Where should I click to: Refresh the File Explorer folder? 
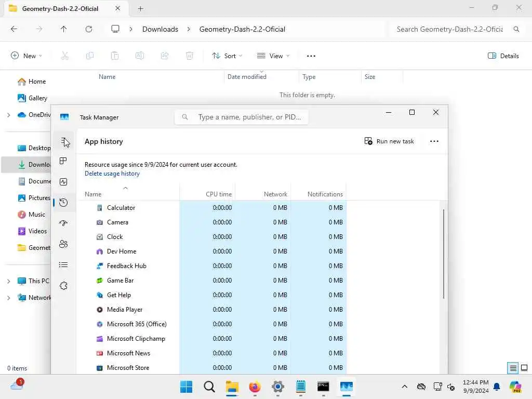click(89, 29)
